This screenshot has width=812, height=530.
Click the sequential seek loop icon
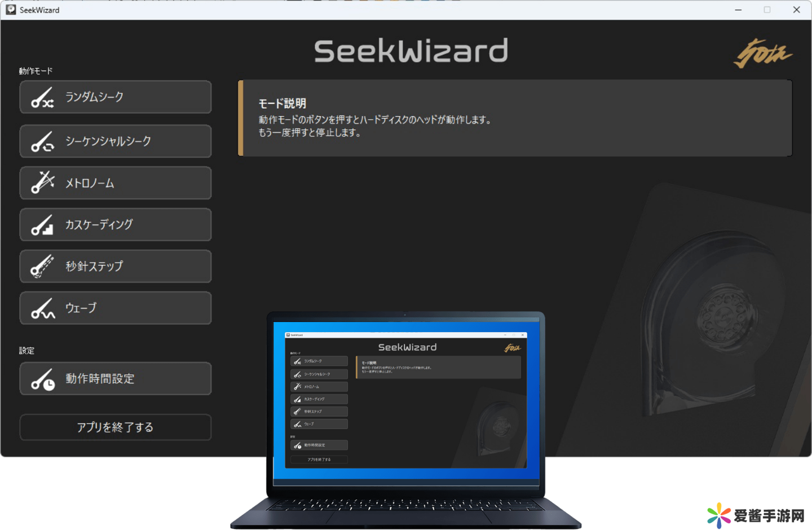[x=42, y=142]
